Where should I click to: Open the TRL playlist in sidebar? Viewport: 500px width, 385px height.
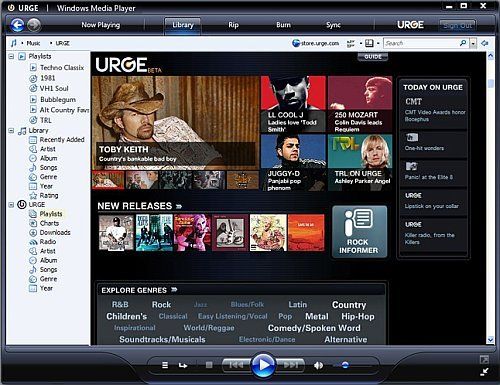(x=46, y=120)
